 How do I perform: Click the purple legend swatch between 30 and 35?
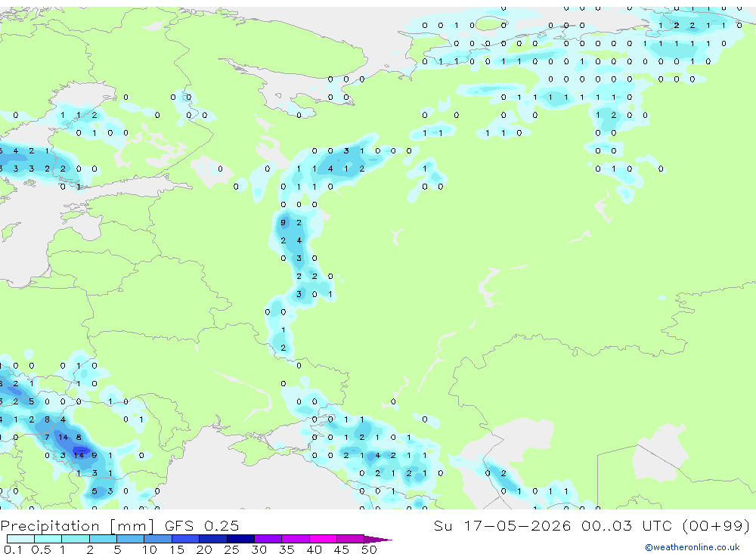point(268,539)
